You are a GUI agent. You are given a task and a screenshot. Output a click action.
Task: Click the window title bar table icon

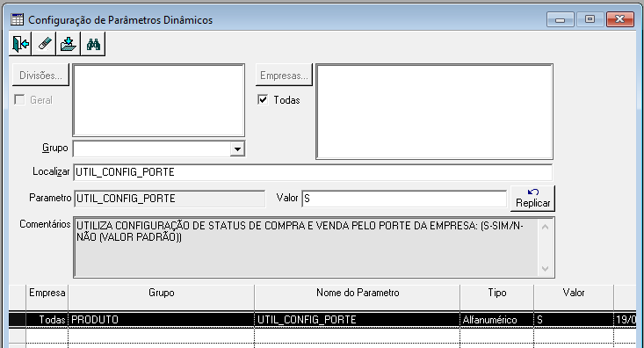(x=18, y=19)
